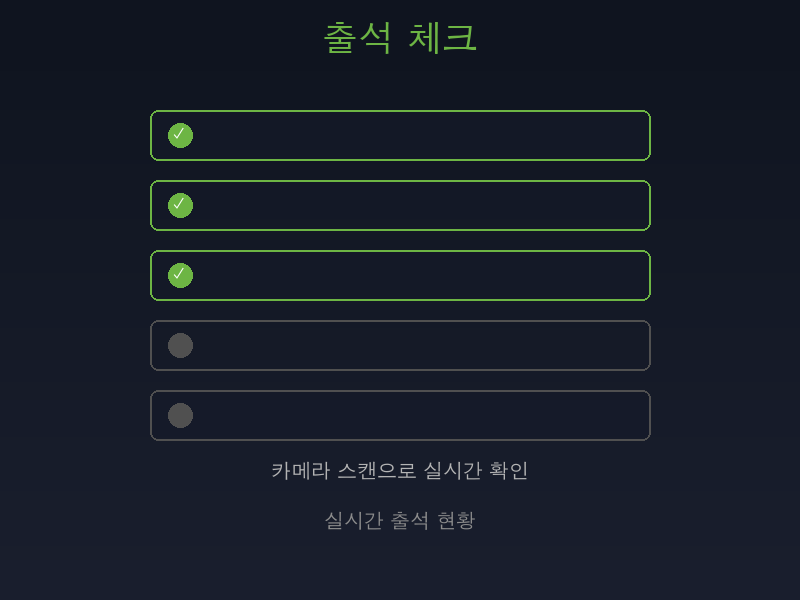Select the fourth gray attendance card
This screenshot has height=600, width=800.
click(400, 345)
